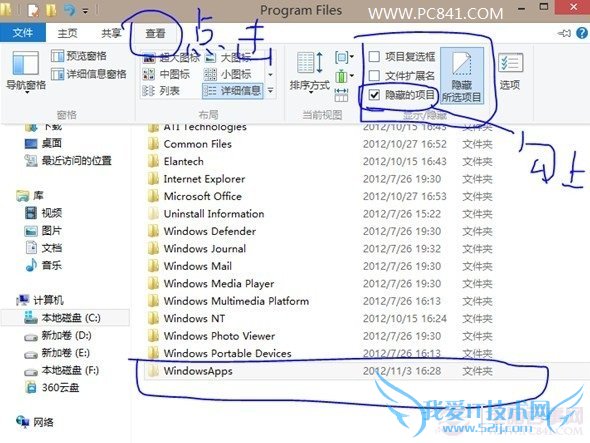Screen dimensions: 590x443
Task: Click the Microsoft Office folder icon
Action: [153, 196]
